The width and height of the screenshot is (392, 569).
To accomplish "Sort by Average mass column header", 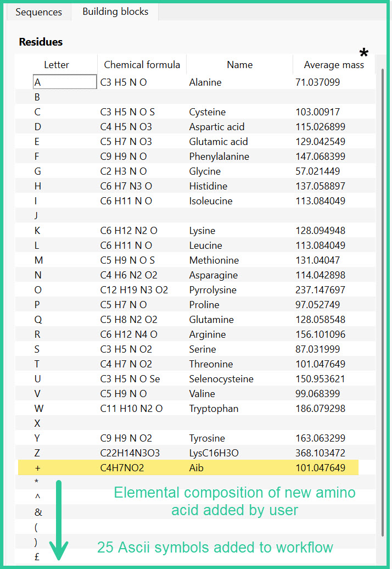I will (x=334, y=65).
